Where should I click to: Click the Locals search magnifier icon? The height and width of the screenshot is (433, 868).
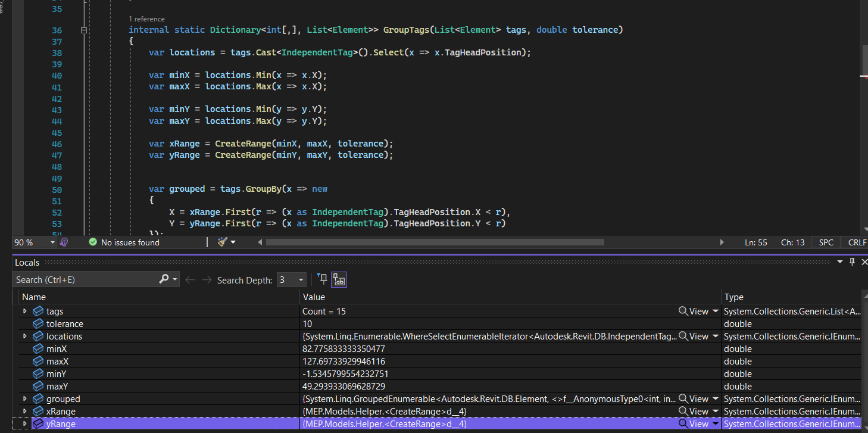[x=164, y=279]
